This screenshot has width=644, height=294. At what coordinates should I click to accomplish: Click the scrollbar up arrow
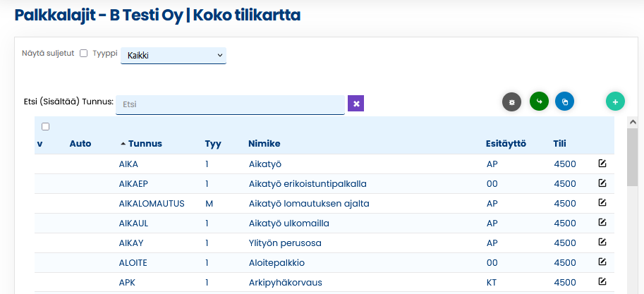pyautogui.click(x=633, y=121)
